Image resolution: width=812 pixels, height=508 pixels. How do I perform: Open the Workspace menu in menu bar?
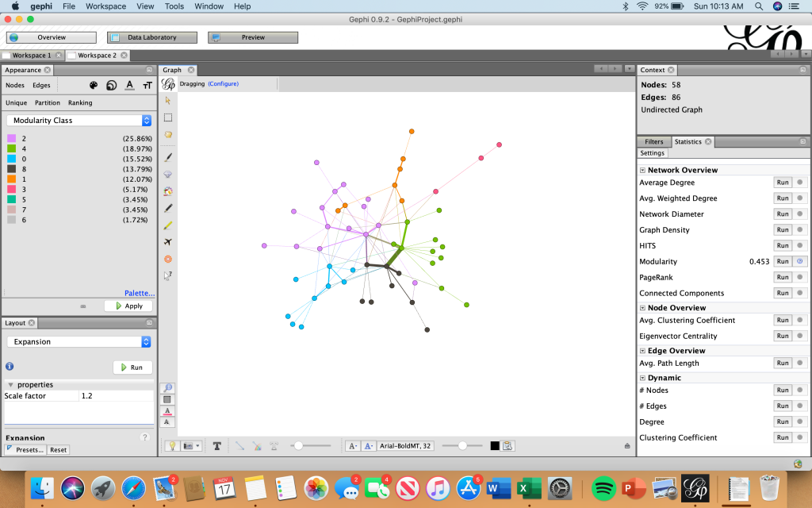point(105,6)
